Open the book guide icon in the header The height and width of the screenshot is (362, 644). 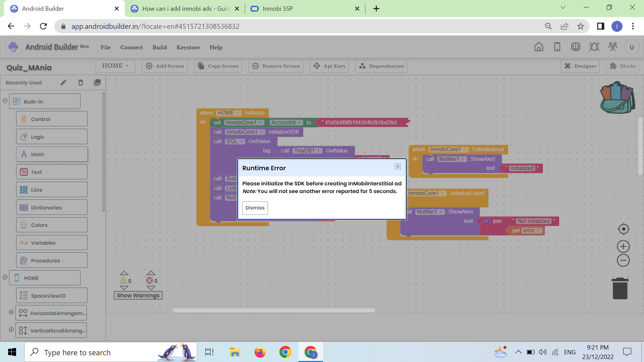pos(576,47)
